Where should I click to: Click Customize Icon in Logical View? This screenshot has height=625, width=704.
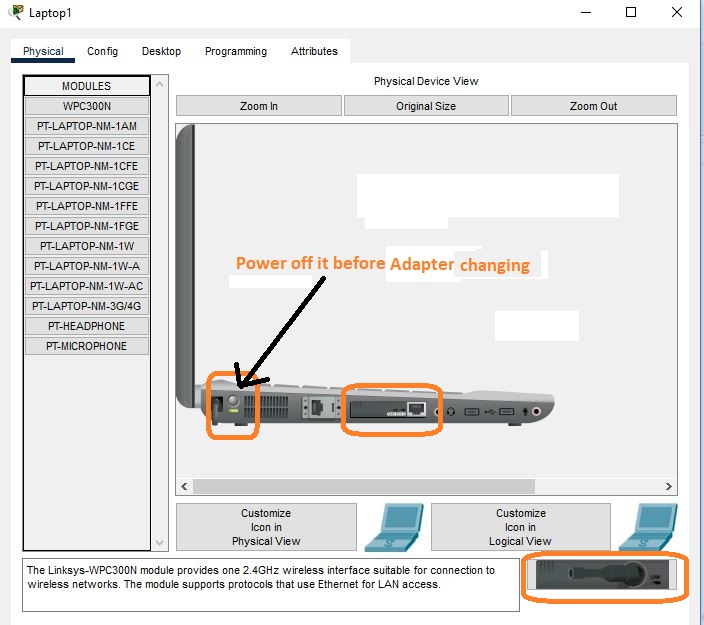pos(520,527)
